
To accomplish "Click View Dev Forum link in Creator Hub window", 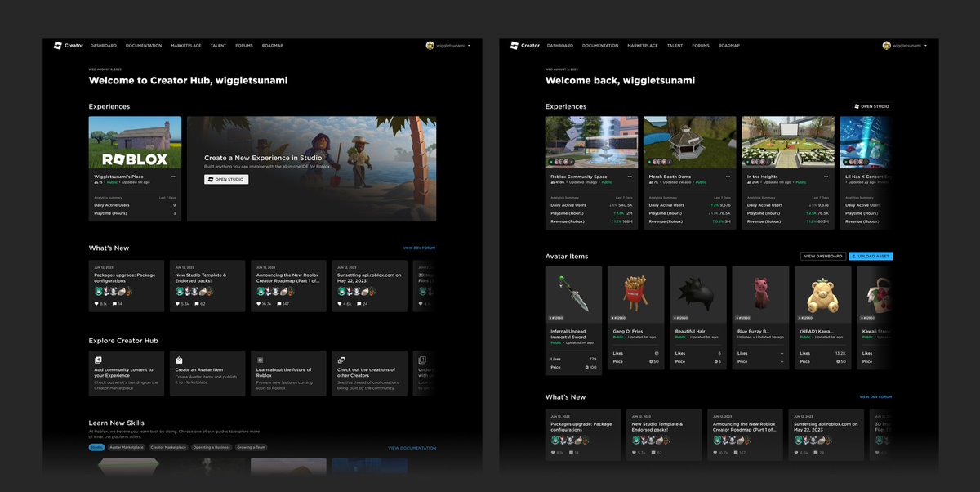I will point(420,248).
